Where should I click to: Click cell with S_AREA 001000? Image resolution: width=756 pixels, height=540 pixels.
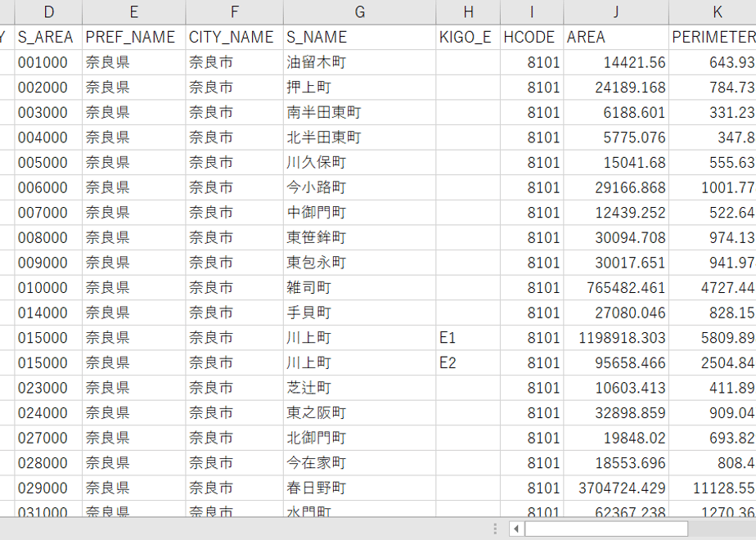point(49,62)
